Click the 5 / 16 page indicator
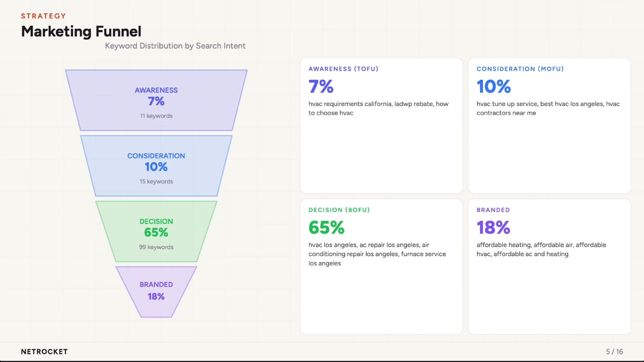644x362 pixels. point(614,352)
